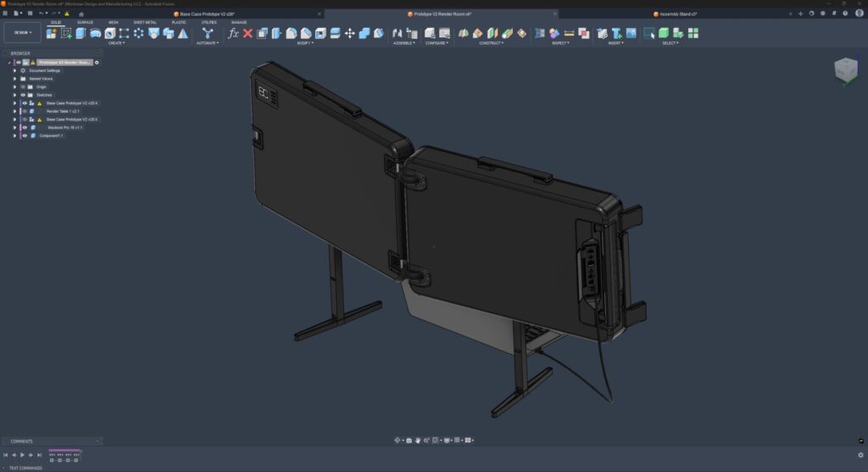Show the Origin folder with its eye icon
This screenshot has height=472, width=868.
[23, 86]
